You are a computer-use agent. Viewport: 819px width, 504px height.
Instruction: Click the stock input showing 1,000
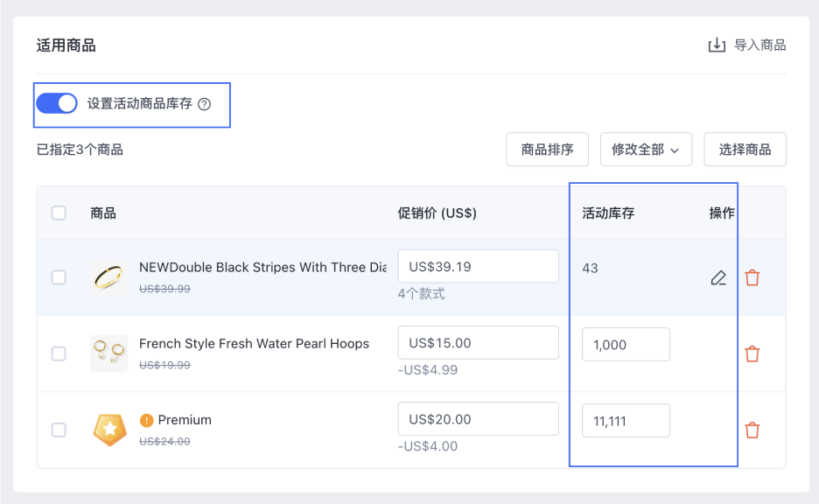pyautogui.click(x=626, y=344)
